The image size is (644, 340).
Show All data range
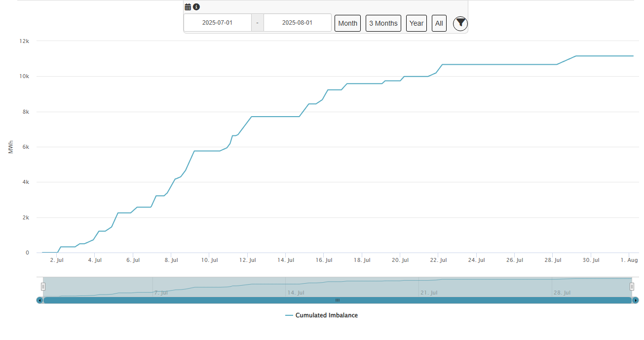(439, 23)
